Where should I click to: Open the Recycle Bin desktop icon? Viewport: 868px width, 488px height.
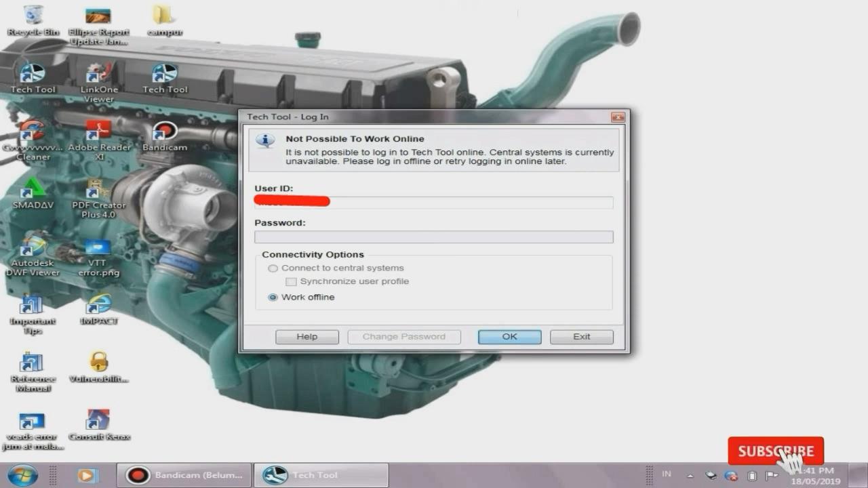point(33,20)
